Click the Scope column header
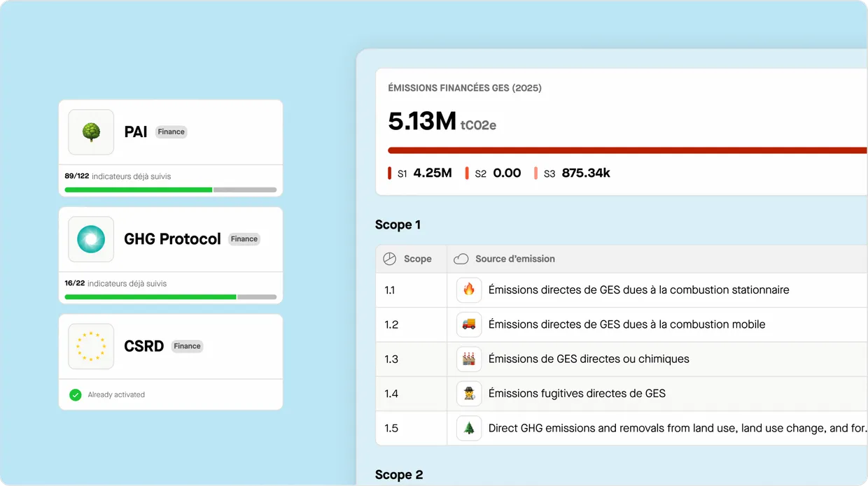 [x=417, y=259]
